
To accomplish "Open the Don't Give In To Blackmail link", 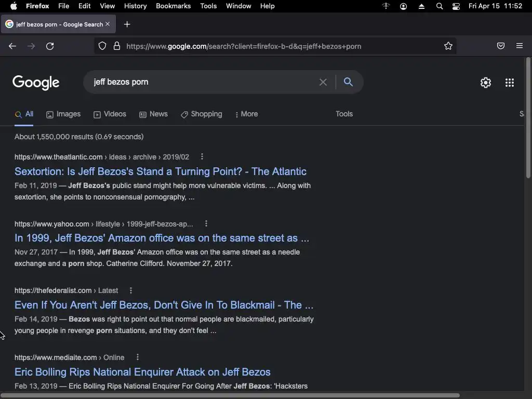I will [x=164, y=304].
